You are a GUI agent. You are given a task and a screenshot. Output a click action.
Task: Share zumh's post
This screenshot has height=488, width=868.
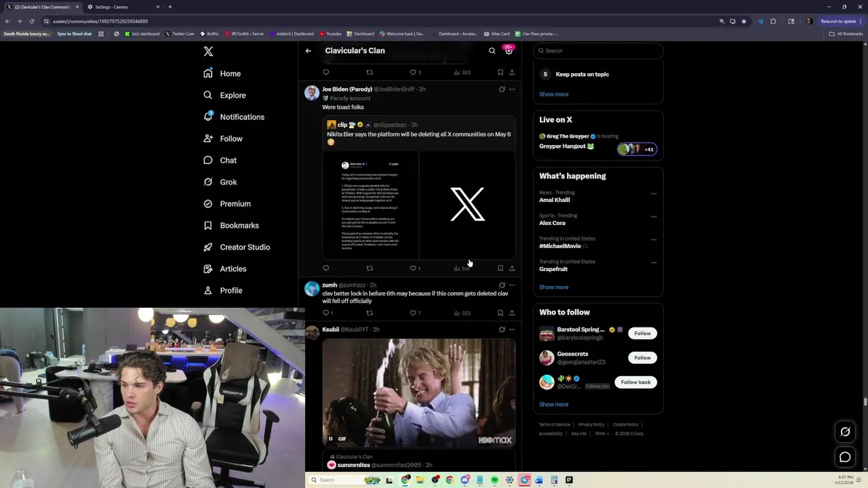coord(512,313)
